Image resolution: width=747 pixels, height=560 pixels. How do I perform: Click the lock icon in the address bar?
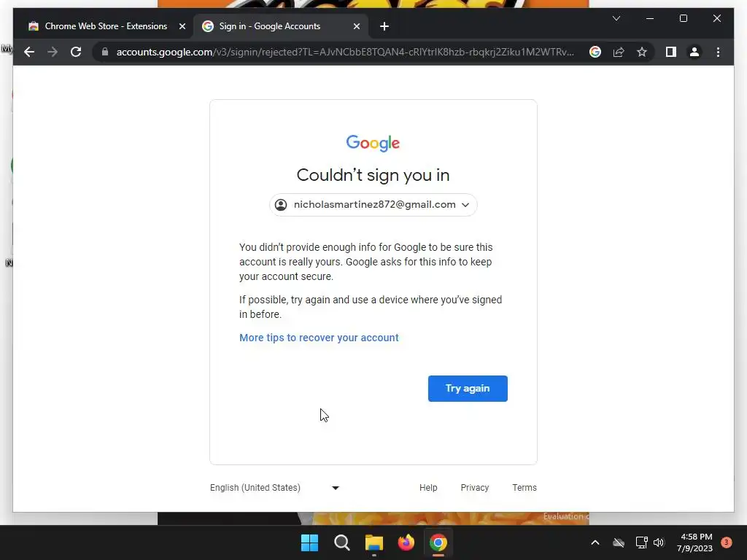pyautogui.click(x=105, y=52)
